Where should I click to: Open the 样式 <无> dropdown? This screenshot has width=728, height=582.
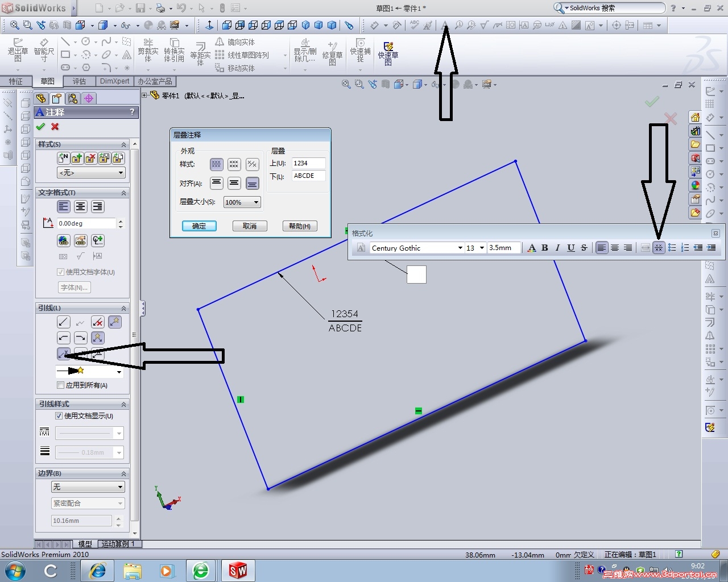91,173
